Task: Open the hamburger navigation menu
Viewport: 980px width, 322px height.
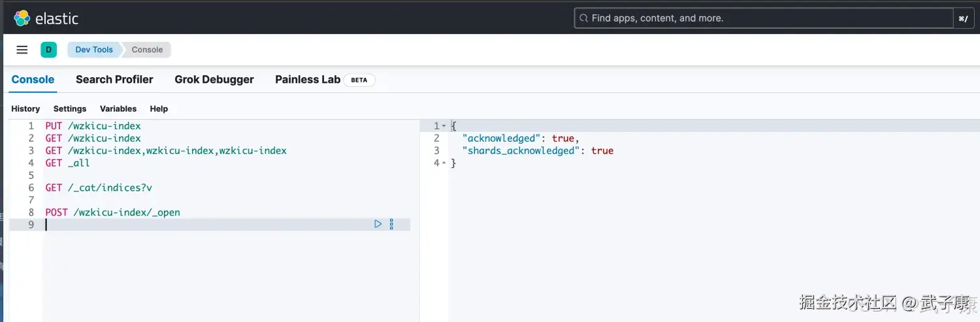Action: pyautogui.click(x=22, y=50)
